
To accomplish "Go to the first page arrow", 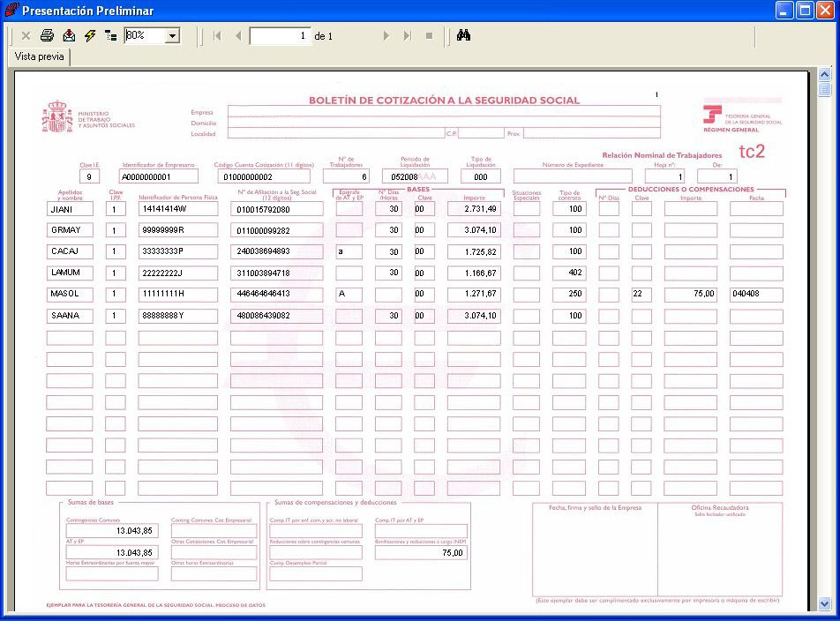I will click(x=217, y=36).
